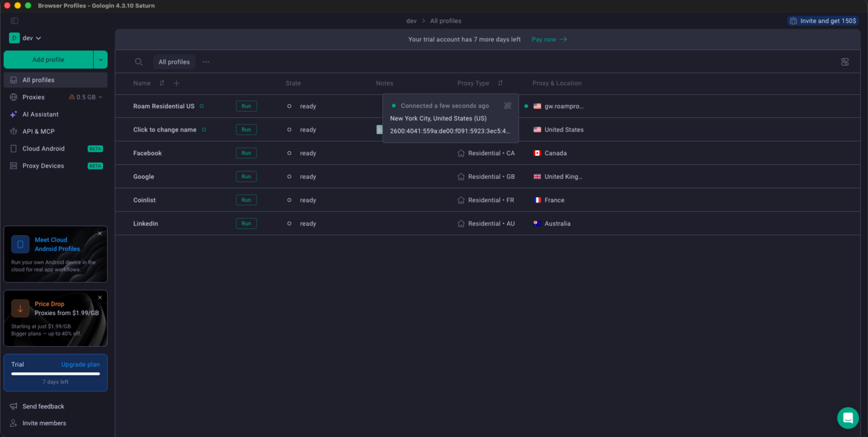Click the Proxy & Location column header
This screenshot has height=437, width=868.
tap(557, 83)
